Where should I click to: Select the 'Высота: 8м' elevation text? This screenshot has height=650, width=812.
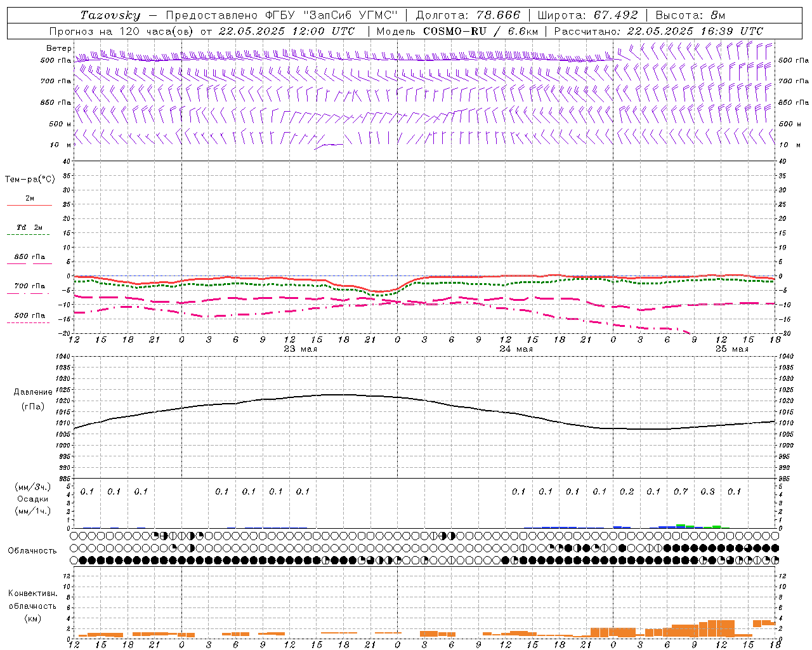[x=690, y=15]
